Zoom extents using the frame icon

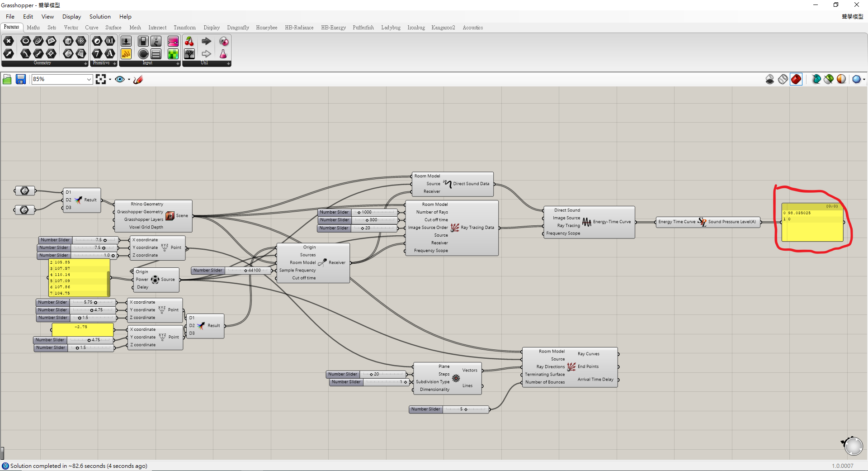101,80
